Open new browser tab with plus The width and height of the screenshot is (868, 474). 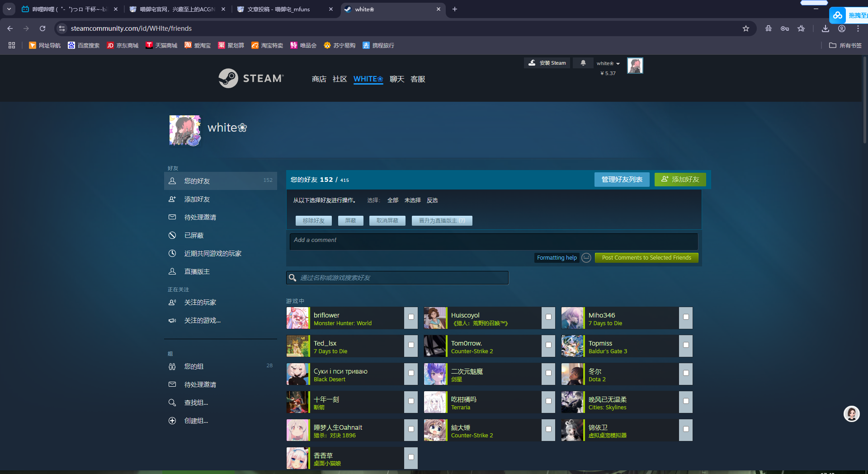click(x=455, y=9)
